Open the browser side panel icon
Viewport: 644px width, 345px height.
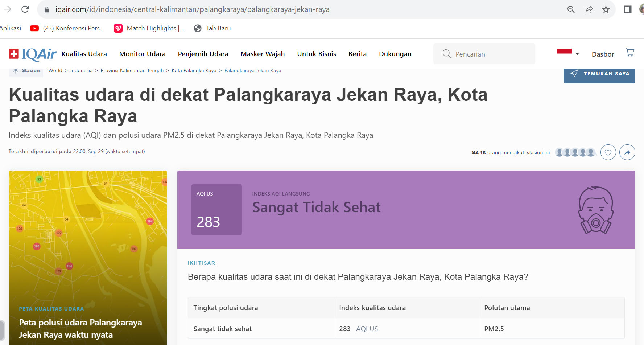[627, 9]
